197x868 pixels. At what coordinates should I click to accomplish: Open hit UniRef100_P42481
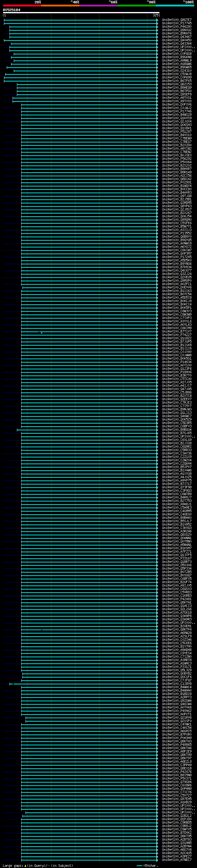pos(177,599)
